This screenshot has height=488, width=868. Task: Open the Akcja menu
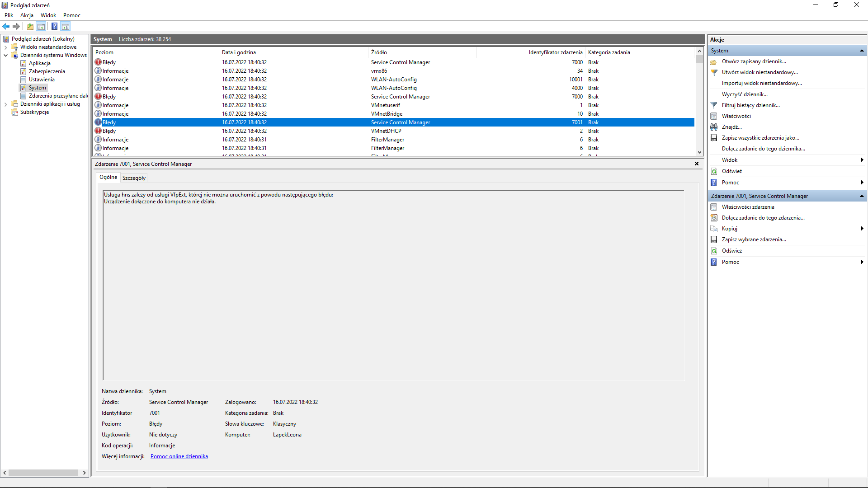(27, 15)
